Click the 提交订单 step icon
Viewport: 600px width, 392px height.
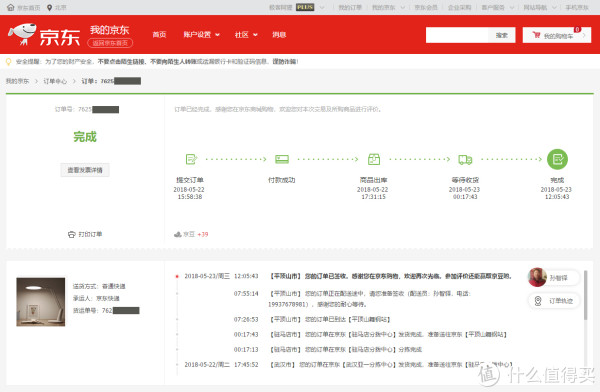click(191, 159)
